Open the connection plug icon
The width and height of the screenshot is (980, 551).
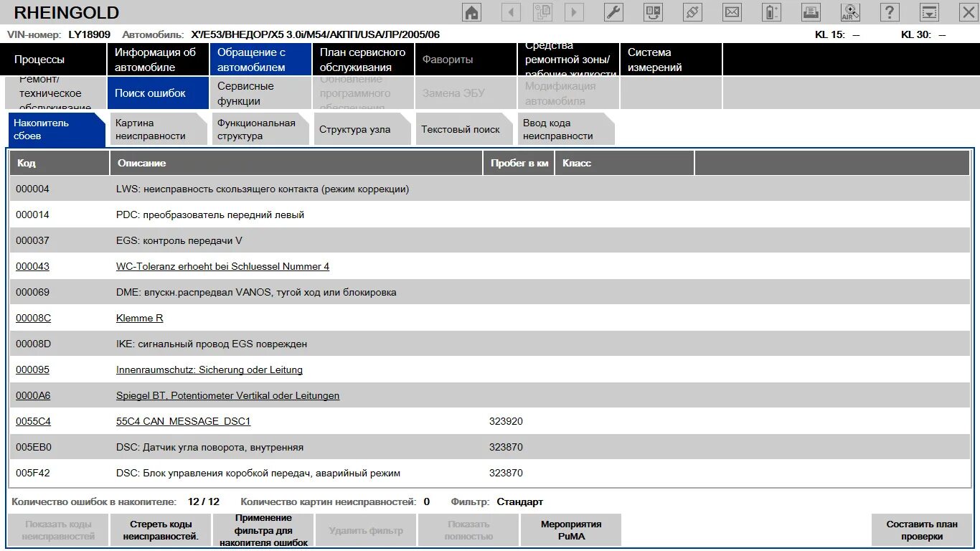tap(692, 12)
